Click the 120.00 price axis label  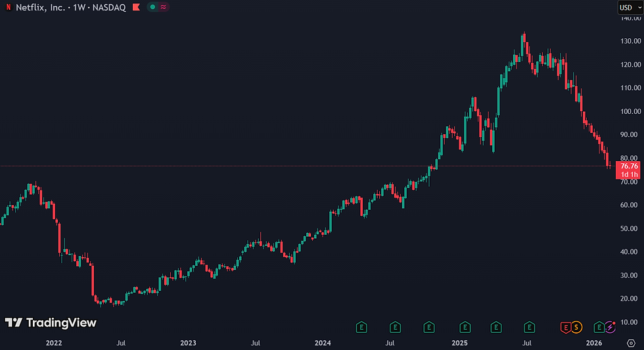click(x=630, y=64)
